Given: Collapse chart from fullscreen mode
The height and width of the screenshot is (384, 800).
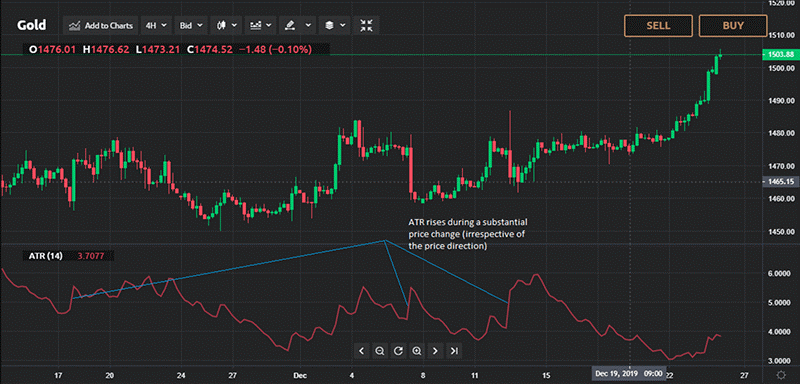Looking at the screenshot, I should pyautogui.click(x=366, y=25).
